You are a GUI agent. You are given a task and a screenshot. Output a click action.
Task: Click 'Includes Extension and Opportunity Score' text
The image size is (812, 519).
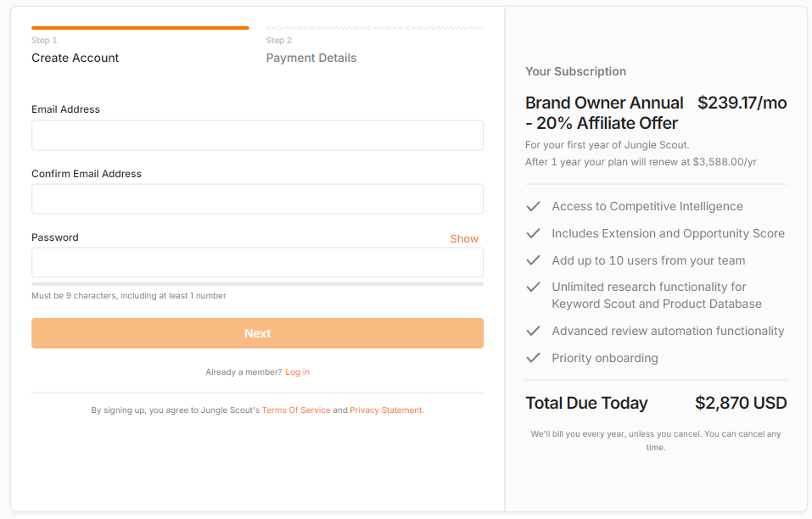(668, 233)
